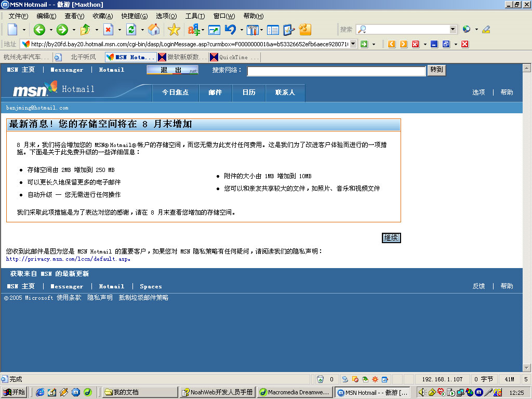Open the 选项(O) menu
Screen dimensions: 532x399
coord(166,16)
